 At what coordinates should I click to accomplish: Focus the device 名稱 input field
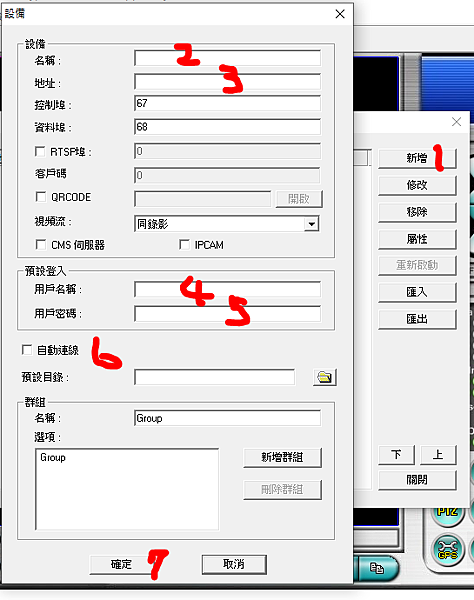coord(228,58)
